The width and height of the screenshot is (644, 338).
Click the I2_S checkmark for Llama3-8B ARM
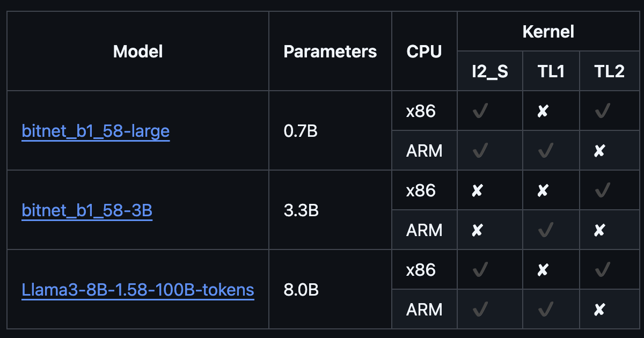click(480, 310)
